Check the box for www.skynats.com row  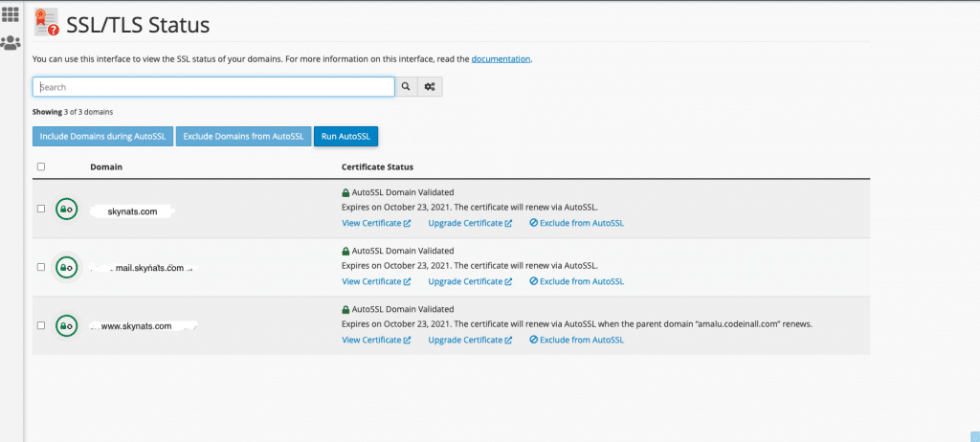[x=41, y=325]
